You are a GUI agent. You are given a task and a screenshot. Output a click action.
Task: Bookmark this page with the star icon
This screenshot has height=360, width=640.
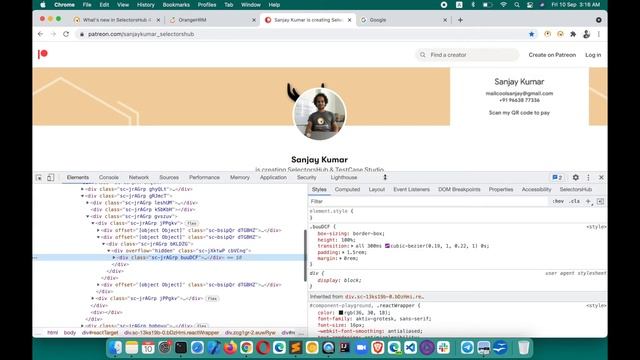tap(531, 34)
